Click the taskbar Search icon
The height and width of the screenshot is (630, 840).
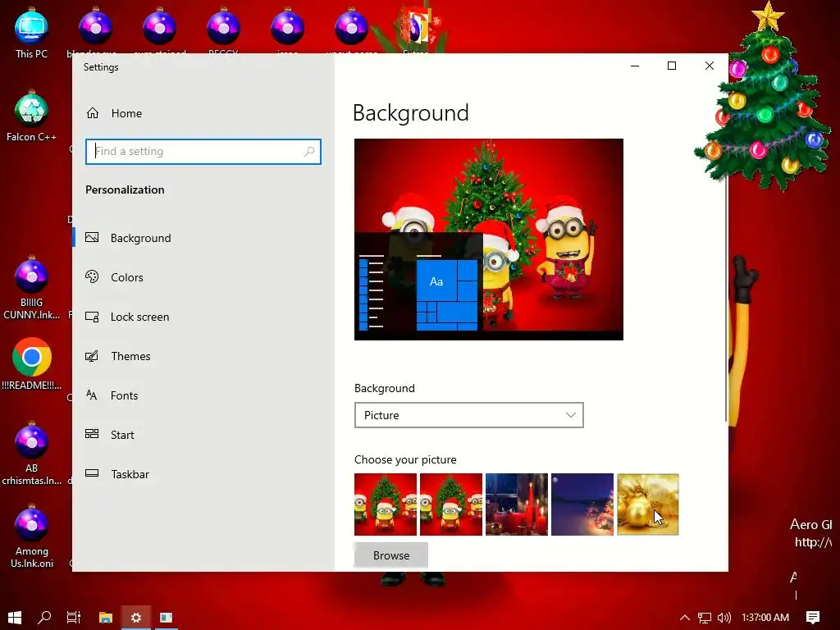(x=44, y=617)
